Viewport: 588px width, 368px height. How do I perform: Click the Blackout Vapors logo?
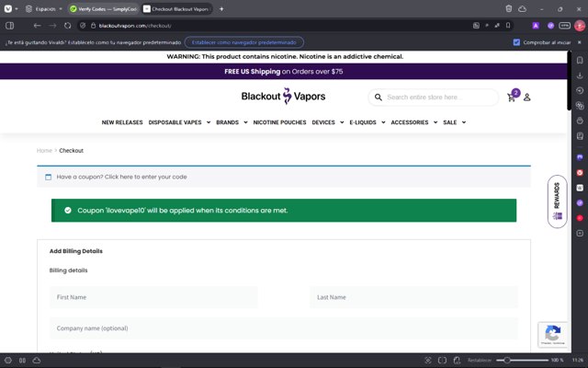click(283, 96)
